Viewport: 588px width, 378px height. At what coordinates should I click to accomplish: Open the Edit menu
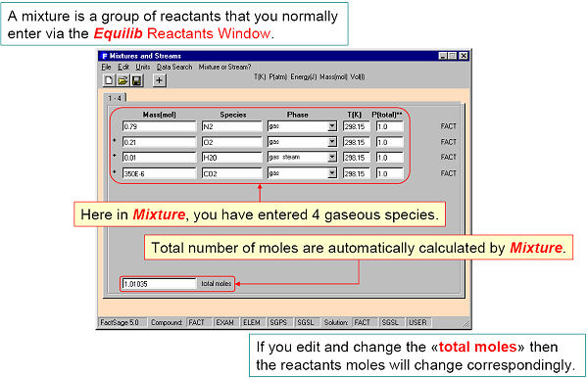click(x=123, y=67)
